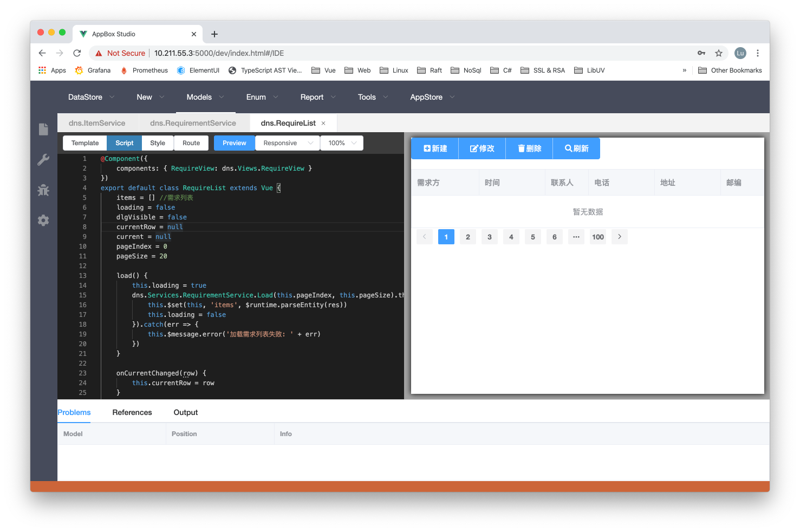The image size is (800, 532).
Task: Switch to dns.RequirementService tab
Action: click(193, 124)
